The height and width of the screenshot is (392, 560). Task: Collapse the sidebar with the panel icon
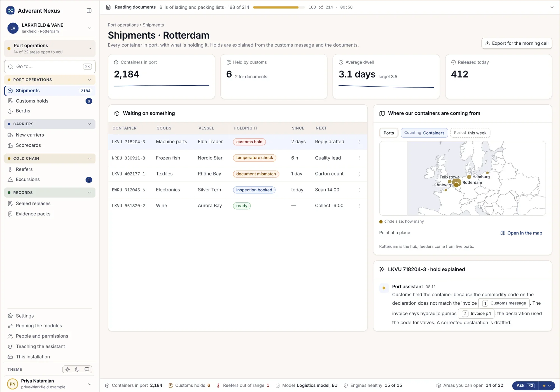point(89,11)
